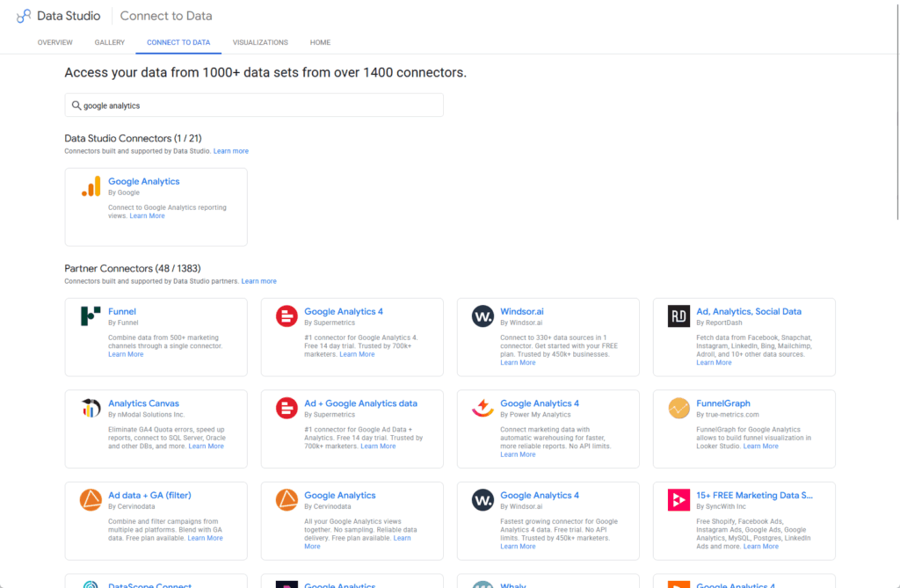Image resolution: width=900 pixels, height=588 pixels.
Task: Click Supermetrics icon on Google Analytics 4 card
Action: 287,316
